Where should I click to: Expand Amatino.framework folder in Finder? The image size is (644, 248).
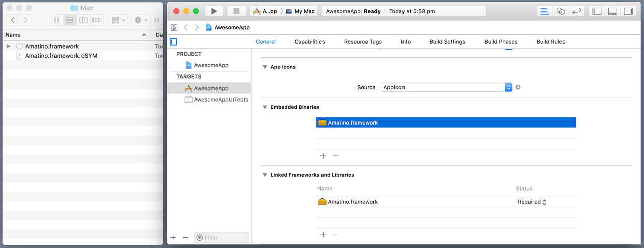[x=8, y=46]
